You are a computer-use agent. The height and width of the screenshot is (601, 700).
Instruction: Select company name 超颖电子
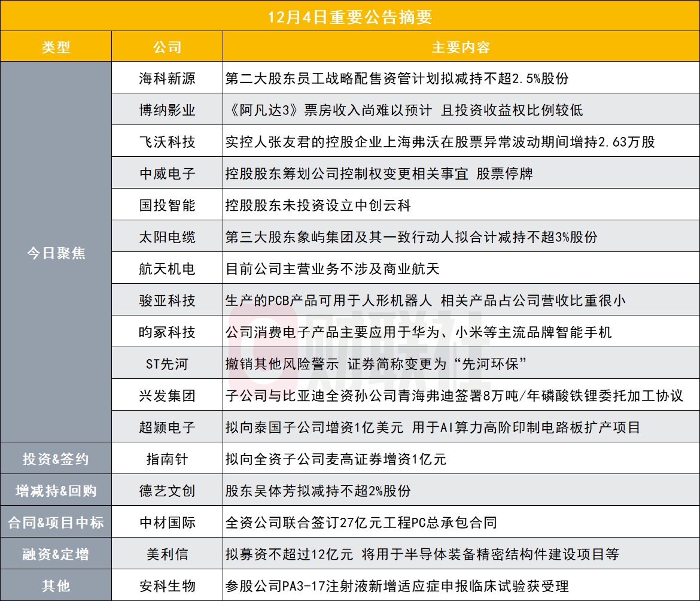[167, 427]
